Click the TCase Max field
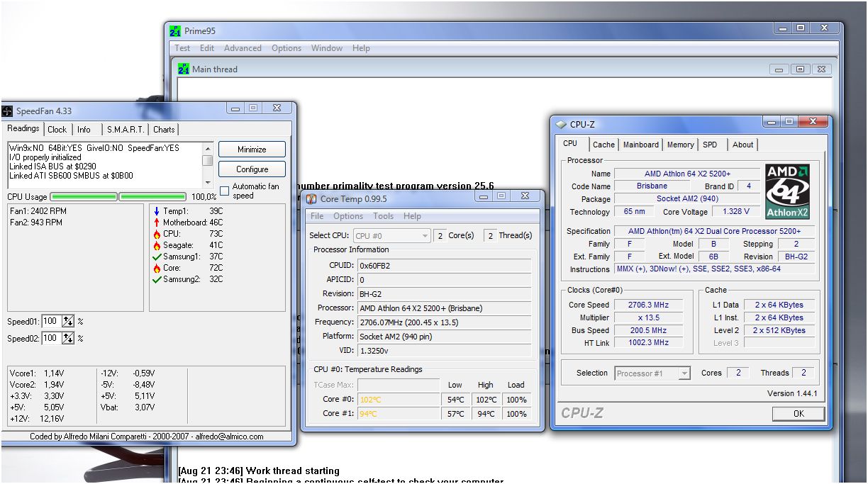Image resolution: width=868 pixels, height=484 pixels. 399,385
